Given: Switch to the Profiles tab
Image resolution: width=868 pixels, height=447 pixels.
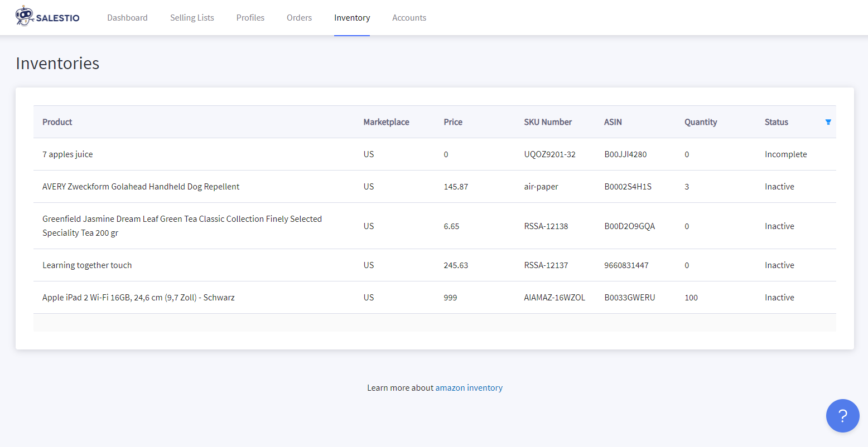Looking at the screenshot, I should coord(250,18).
